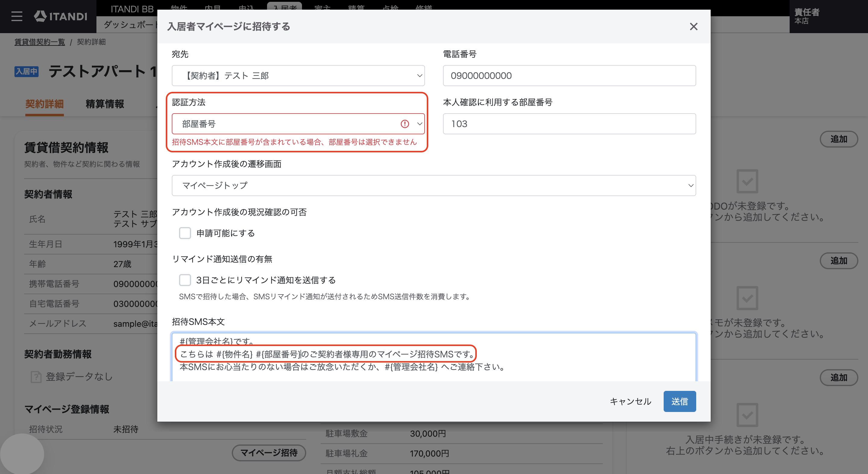
Task: Click the キャンセル button
Action: (x=631, y=401)
